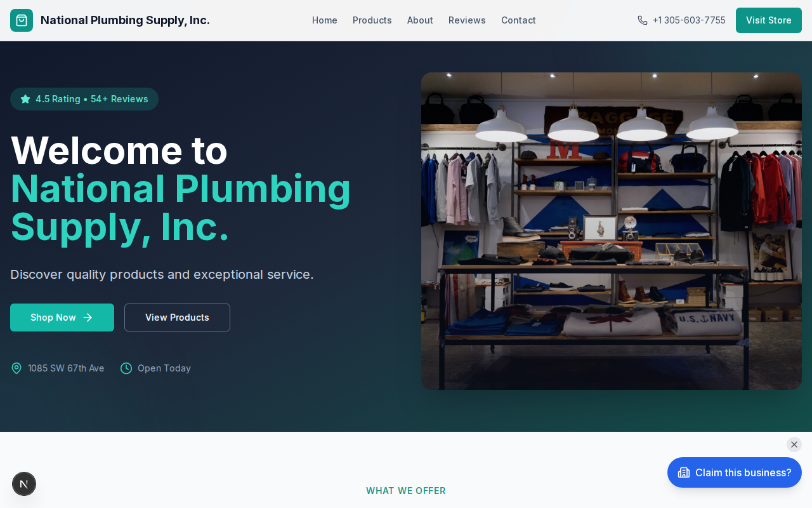
Task: Click the store interior hero photo
Action: [x=612, y=231]
